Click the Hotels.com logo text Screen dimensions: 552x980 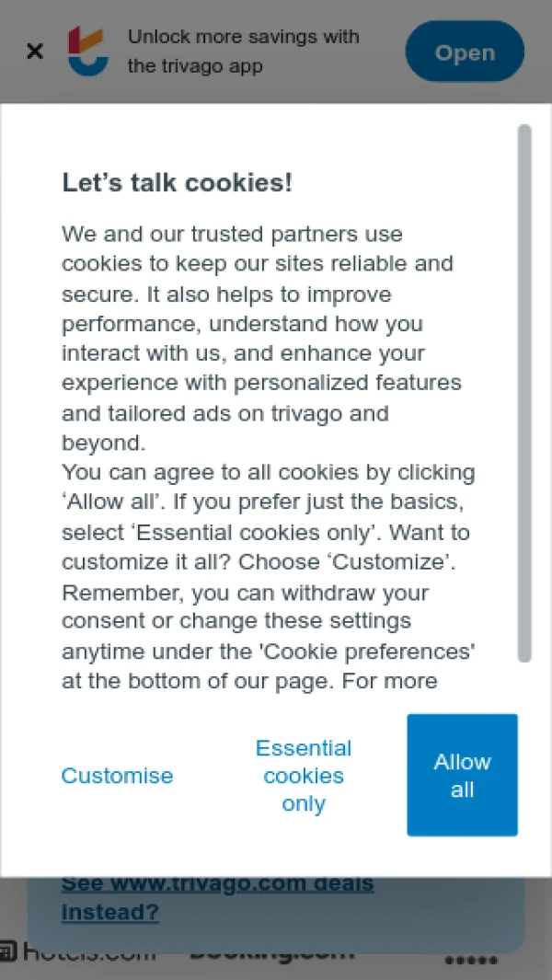[88, 953]
